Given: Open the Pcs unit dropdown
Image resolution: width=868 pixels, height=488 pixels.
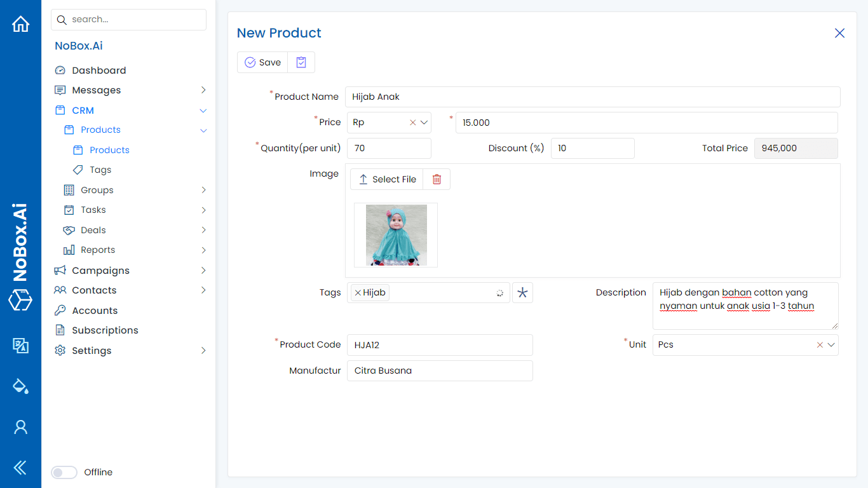Looking at the screenshot, I should (830, 344).
